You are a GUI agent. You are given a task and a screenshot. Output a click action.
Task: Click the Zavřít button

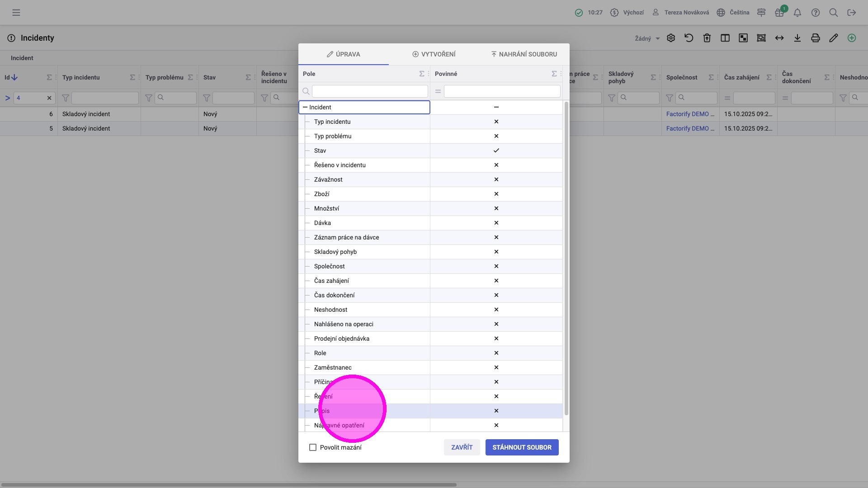click(462, 447)
